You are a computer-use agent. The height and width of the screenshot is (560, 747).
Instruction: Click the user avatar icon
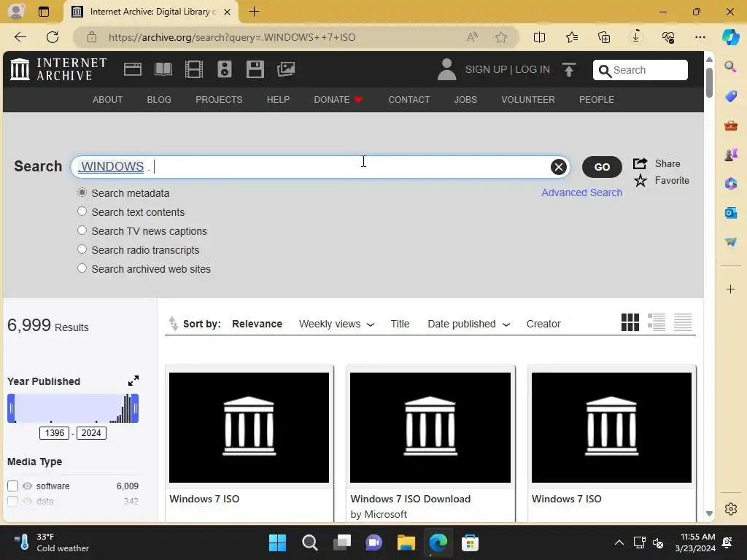(x=446, y=69)
